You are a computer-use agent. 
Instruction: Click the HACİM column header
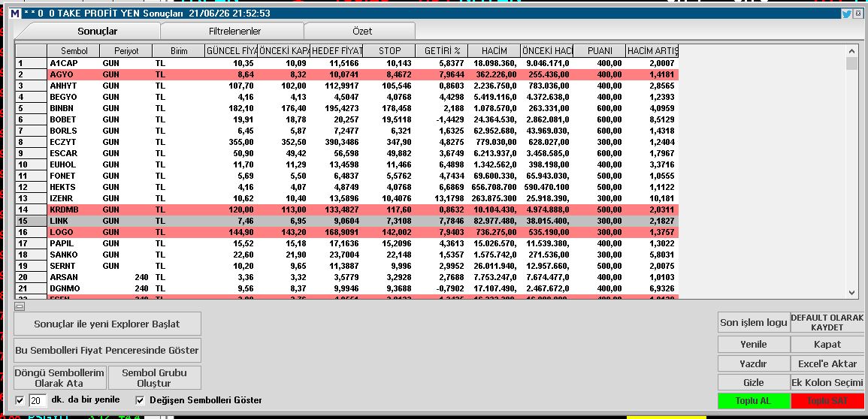click(494, 51)
